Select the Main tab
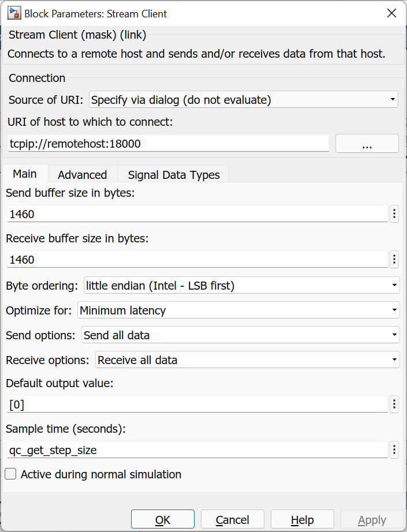The height and width of the screenshot is (532, 407). [25, 174]
